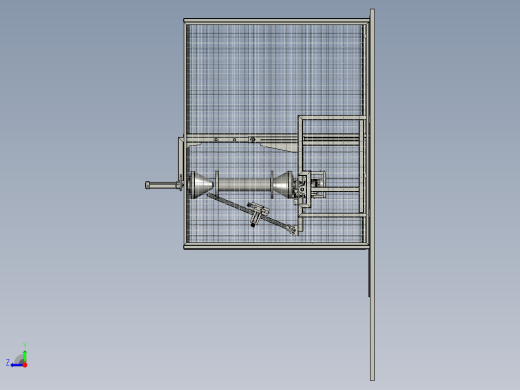
Task: Select the central spool drum between the cones
Action: click(x=244, y=185)
